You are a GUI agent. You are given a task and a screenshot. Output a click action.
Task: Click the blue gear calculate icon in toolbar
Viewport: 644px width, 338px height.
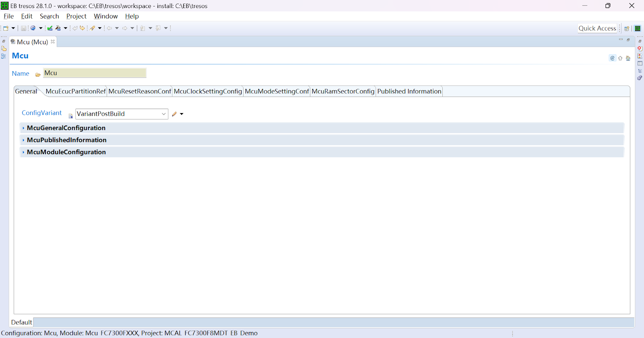(33, 28)
